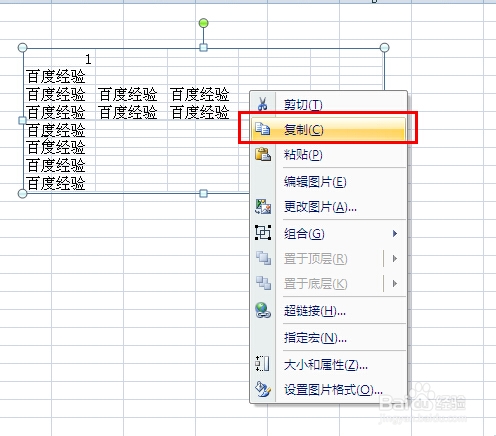Choose 剪切(T) from context menu
Viewport: 496px width, 436px height.
click(328, 104)
